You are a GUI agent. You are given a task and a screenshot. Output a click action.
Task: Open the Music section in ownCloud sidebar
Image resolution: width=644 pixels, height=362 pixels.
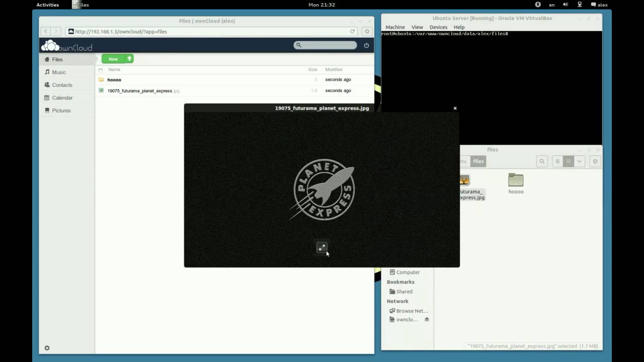pos(67,72)
